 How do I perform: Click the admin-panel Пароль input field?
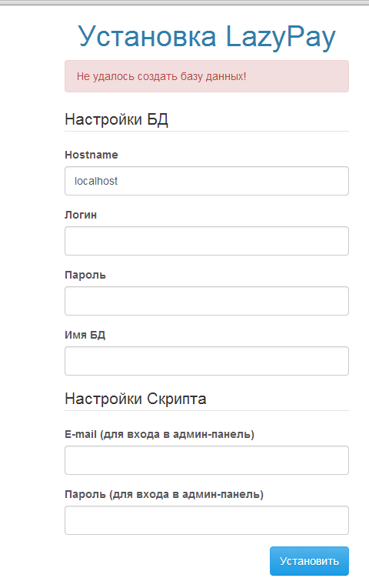pos(207,520)
